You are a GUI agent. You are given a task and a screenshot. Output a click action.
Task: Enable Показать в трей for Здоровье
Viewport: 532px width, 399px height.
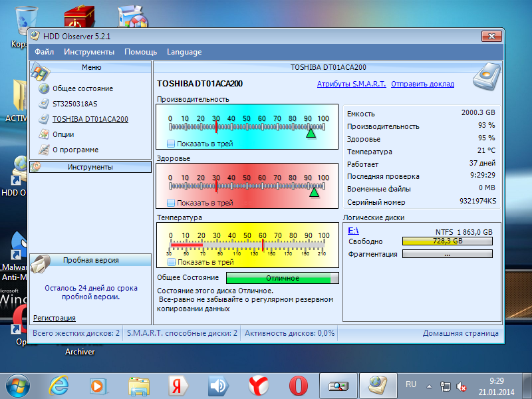pos(171,203)
